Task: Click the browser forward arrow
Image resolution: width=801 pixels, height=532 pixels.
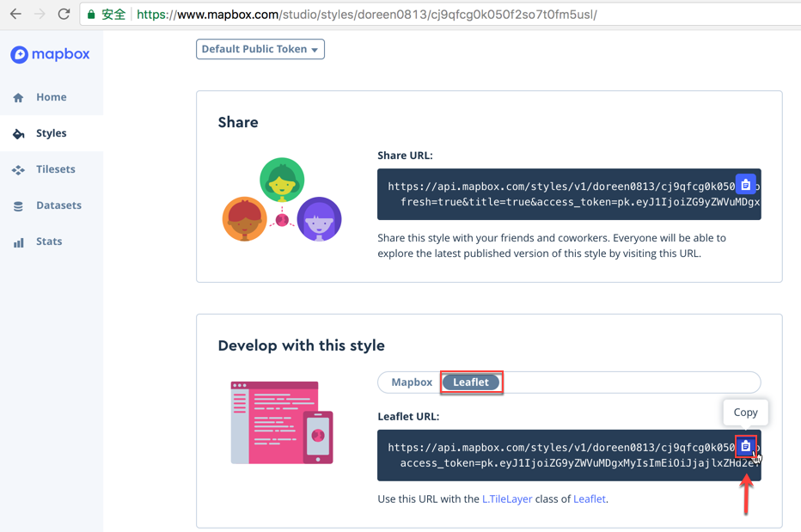Action: 40,14
